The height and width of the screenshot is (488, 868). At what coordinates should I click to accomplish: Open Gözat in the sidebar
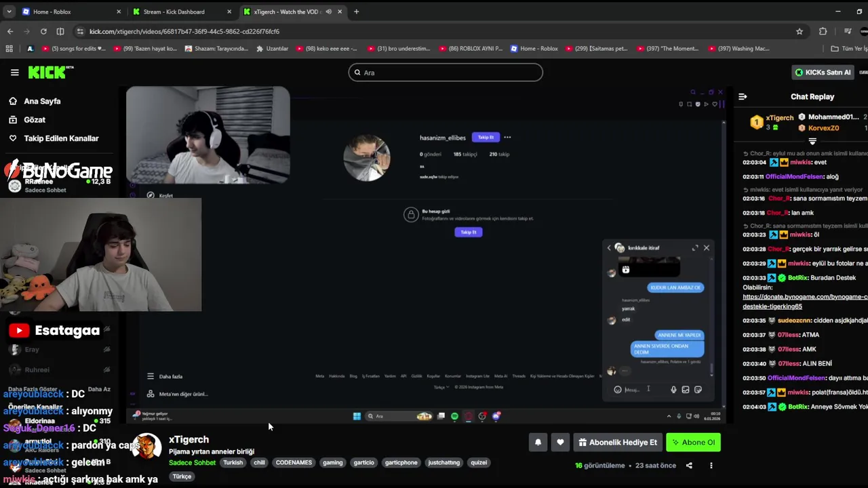click(x=34, y=120)
